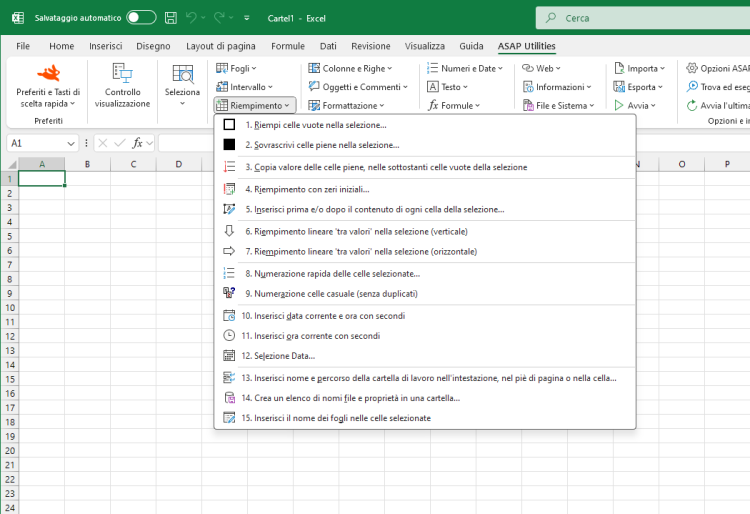Open the Seleziona tool icon
750x514 pixels.
[x=182, y=74]
